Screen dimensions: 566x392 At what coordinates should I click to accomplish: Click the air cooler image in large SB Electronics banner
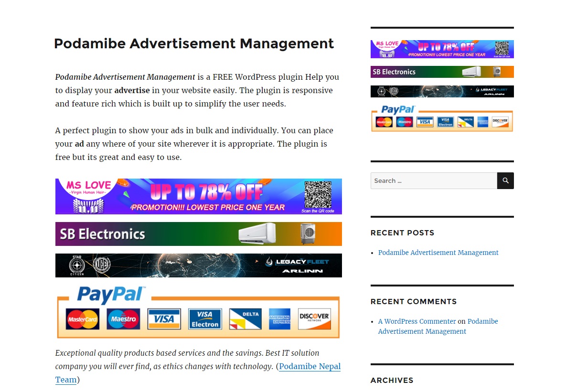click(x=308, y=233)
